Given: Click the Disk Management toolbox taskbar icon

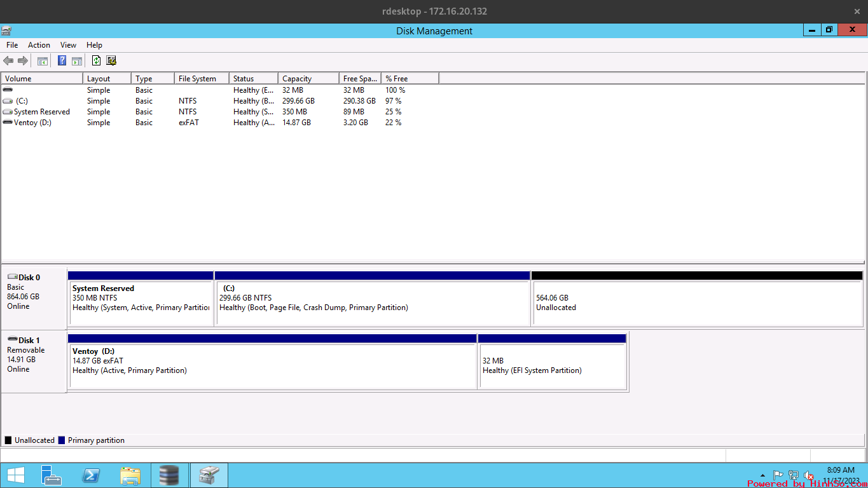Looking at the screenshot, I should pos(209,475).
